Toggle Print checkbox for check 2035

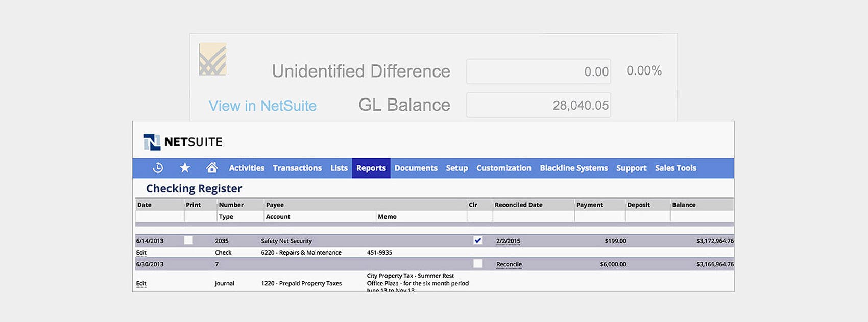tap(188, 240)
